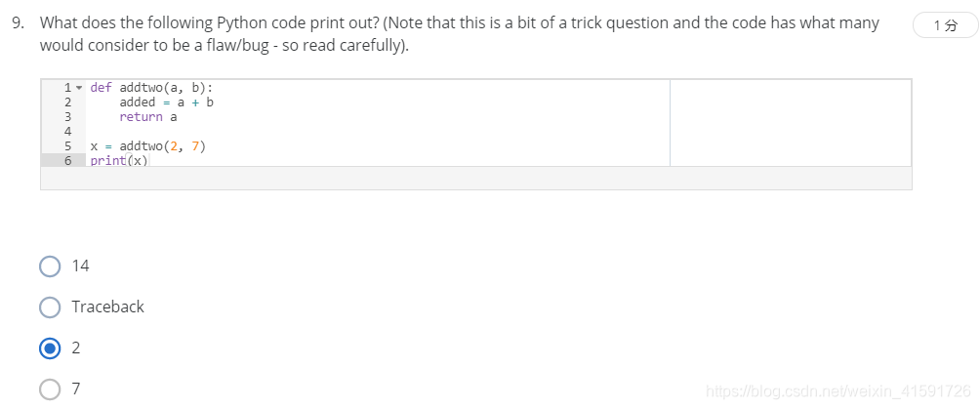Click the gray bar below the code editor
980x409 pixels.
tap(475, 179)
